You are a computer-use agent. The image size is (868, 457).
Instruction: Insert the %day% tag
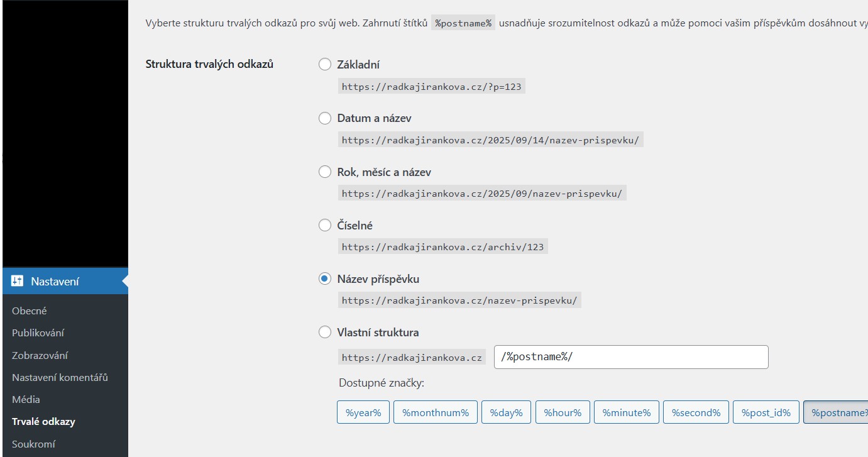pyautogui.click(x=506, y=412)
